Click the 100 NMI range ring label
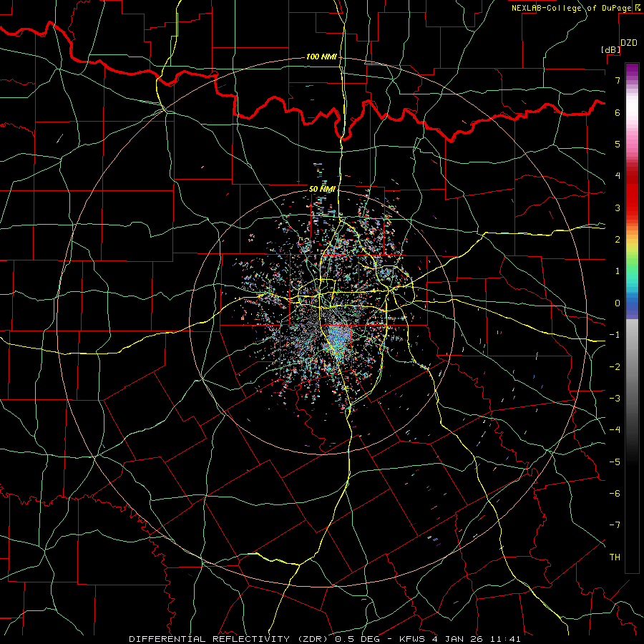 [x=321, y=57]
